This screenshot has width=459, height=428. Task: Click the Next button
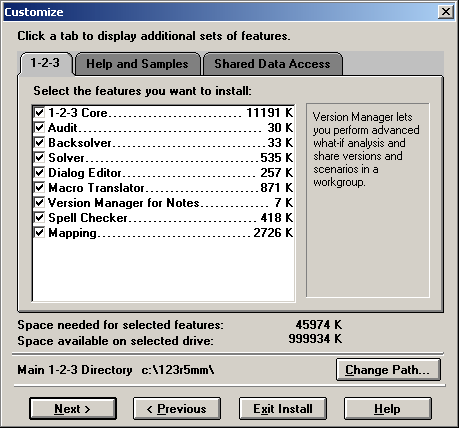73,408
